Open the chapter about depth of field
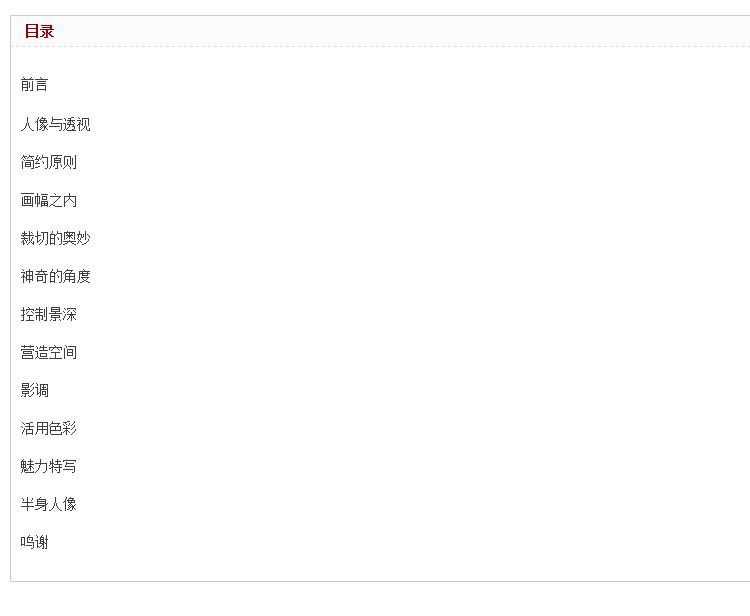The height and width of the screenshot is (616, 750). point(48,314)
